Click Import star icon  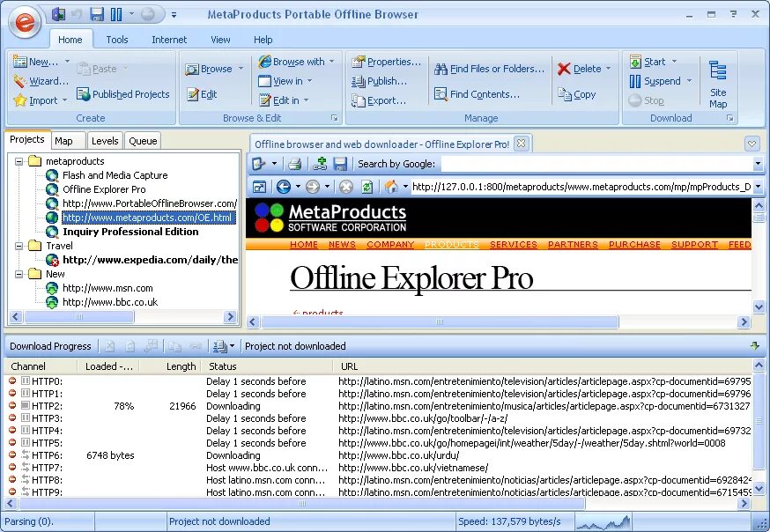(20, 100)
